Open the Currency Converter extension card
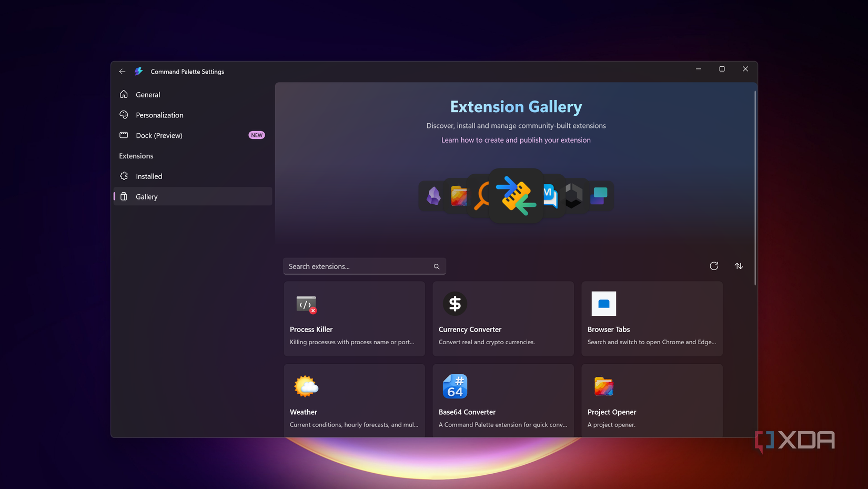The height and width of the screenshot is (489, 868). click(x=503, y=319)
